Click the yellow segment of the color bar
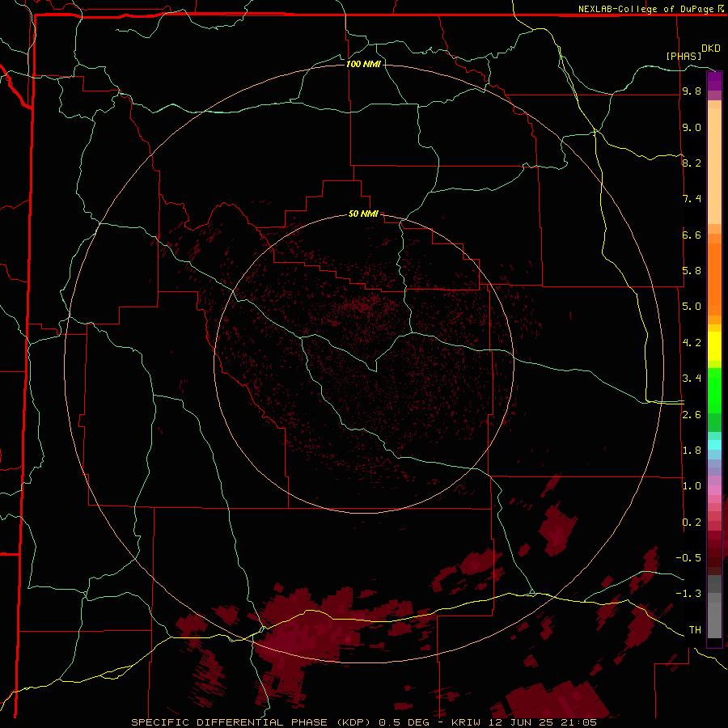728x728 pixels. pos(714,346)
